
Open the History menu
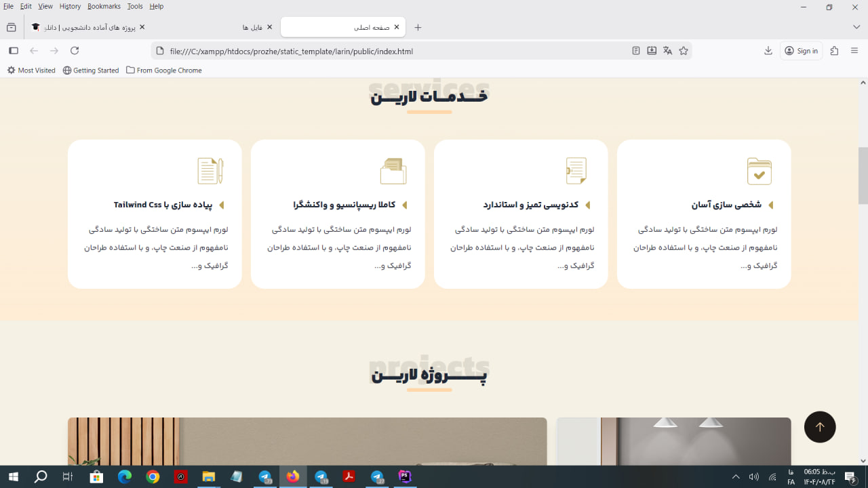point(70,6)
